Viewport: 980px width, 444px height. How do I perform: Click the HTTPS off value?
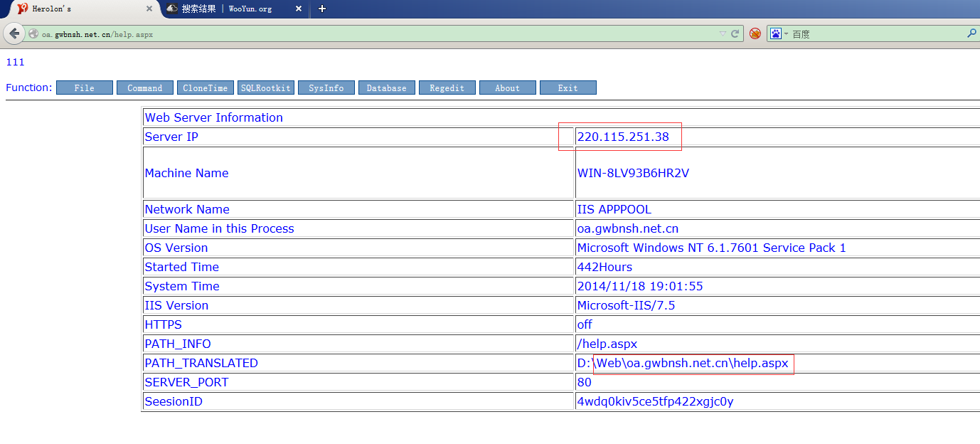click(585, 324)
